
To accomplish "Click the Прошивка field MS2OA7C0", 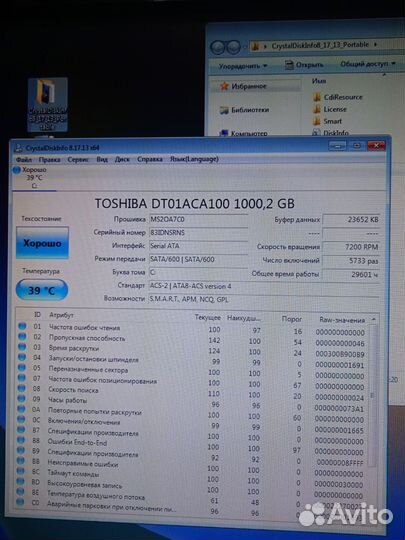I will [198, 219].
